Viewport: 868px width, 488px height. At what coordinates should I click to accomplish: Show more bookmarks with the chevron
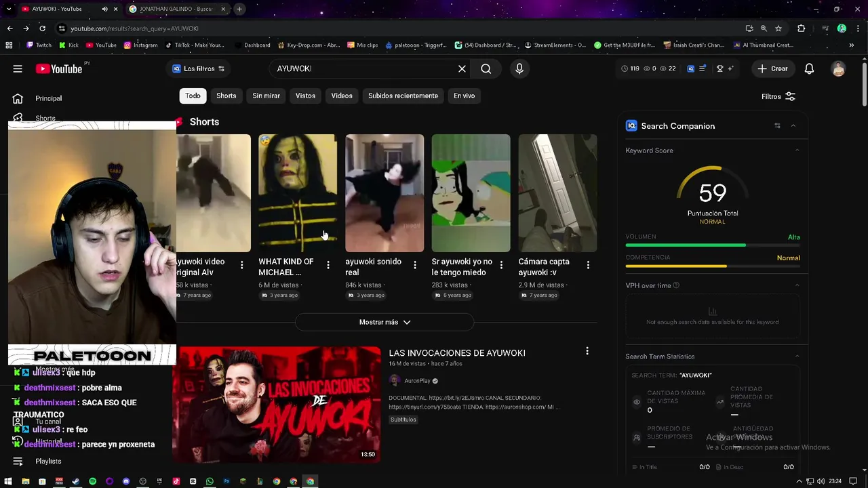tap(852, 45)
